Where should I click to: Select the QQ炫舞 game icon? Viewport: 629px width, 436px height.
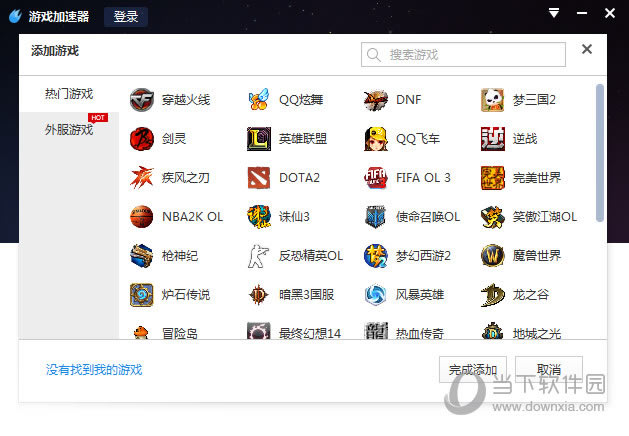(259, 99)
